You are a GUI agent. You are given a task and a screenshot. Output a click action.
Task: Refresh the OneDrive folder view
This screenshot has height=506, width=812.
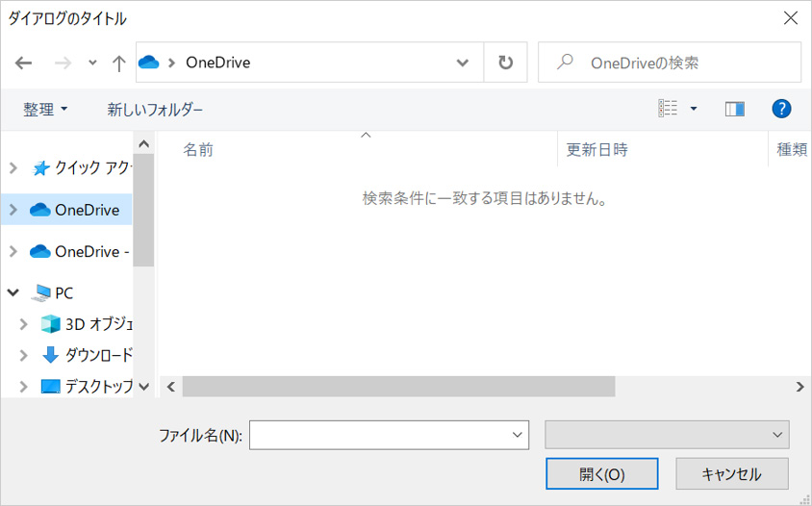[x=505, y=63]
